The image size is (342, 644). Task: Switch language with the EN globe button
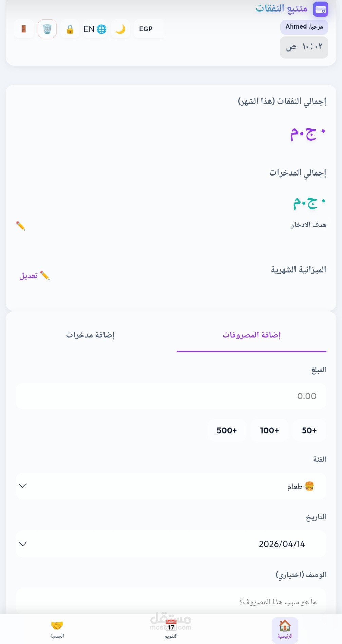[95, 29]
